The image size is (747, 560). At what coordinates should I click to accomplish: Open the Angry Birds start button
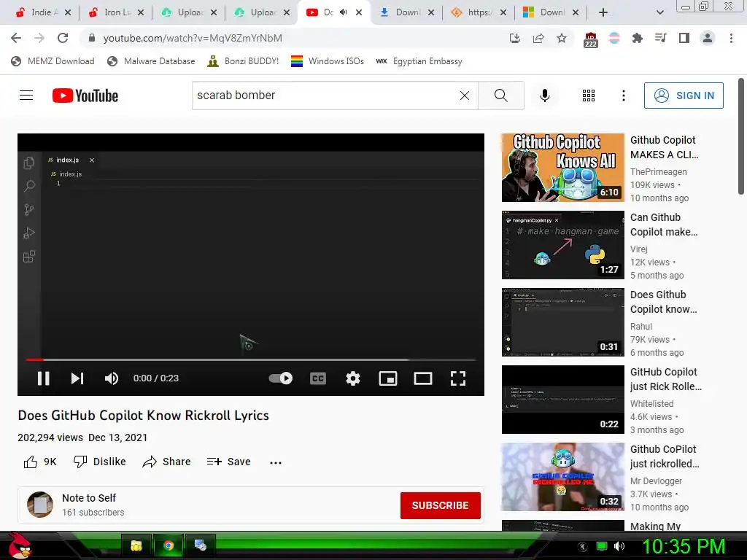tap(20, 545)
